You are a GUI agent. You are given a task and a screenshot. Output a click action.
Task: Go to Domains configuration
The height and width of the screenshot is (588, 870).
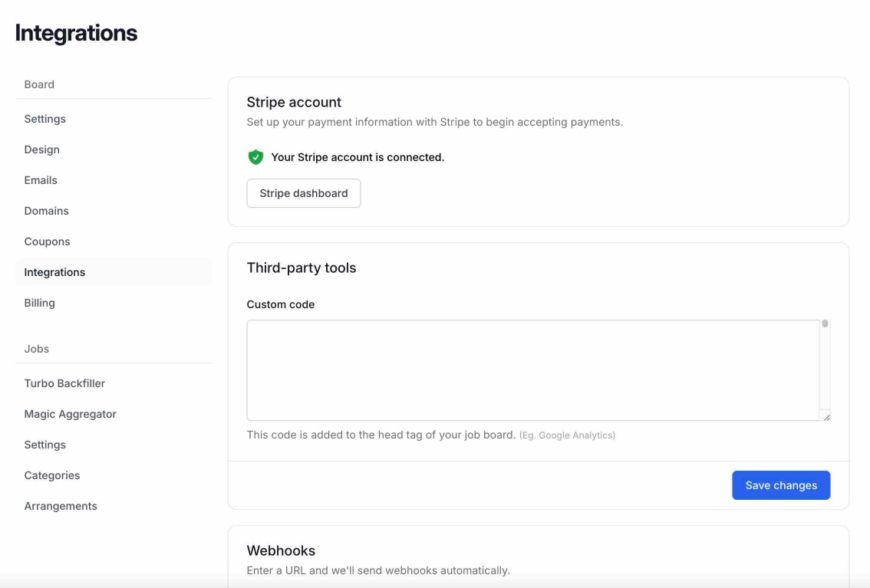(46, 210)
